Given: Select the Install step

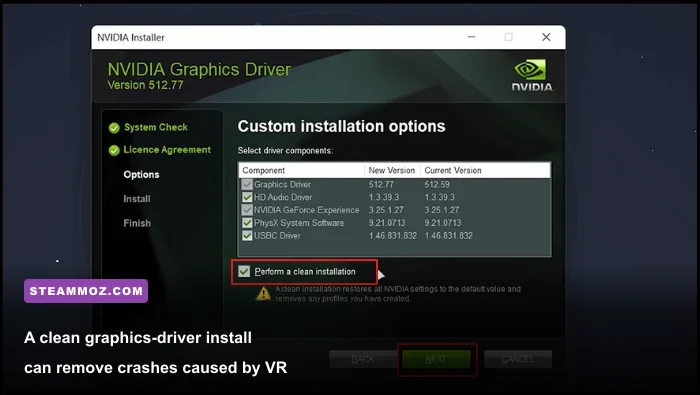Looking at the screenshot, I should pyautogui.click(x=137, y=199).
